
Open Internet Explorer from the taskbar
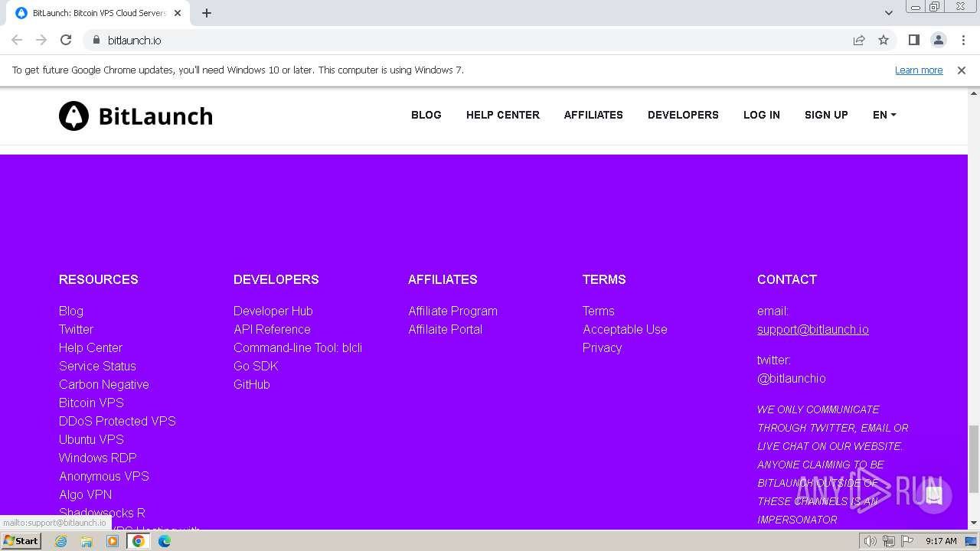click(x=61, y=541)
